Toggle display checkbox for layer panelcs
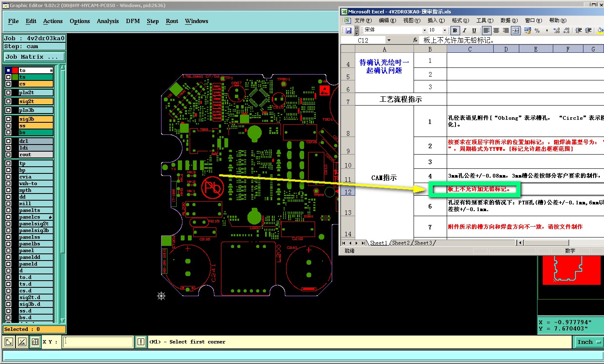The height and width of the screenshot is (364, 604). (x=8, y=217)
